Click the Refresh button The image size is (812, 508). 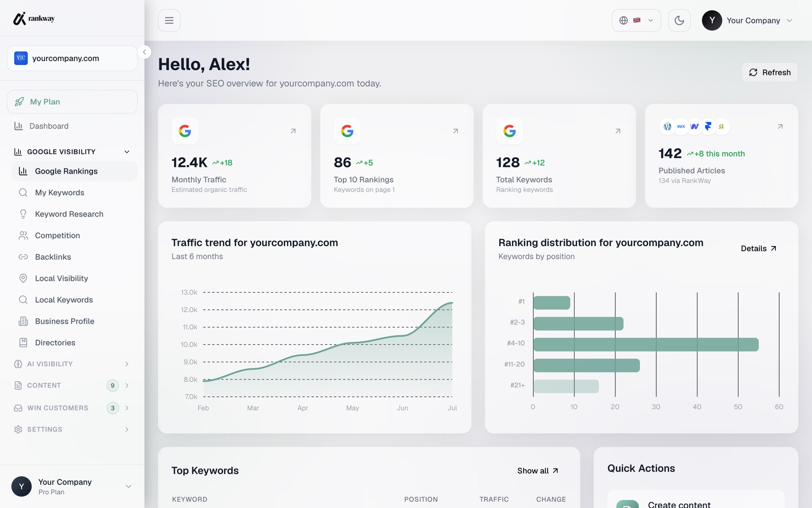click(x=770, y=72)
